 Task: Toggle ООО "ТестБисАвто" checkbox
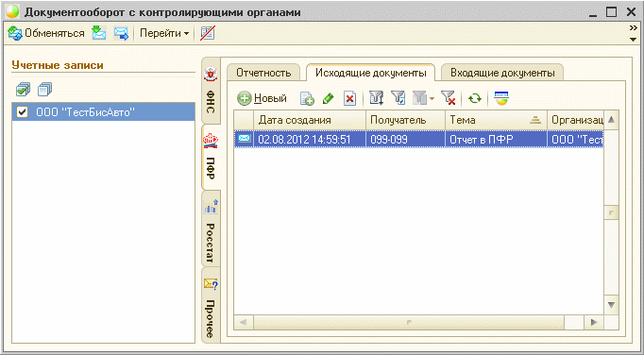pyautogui.click(x=22, y=111)
